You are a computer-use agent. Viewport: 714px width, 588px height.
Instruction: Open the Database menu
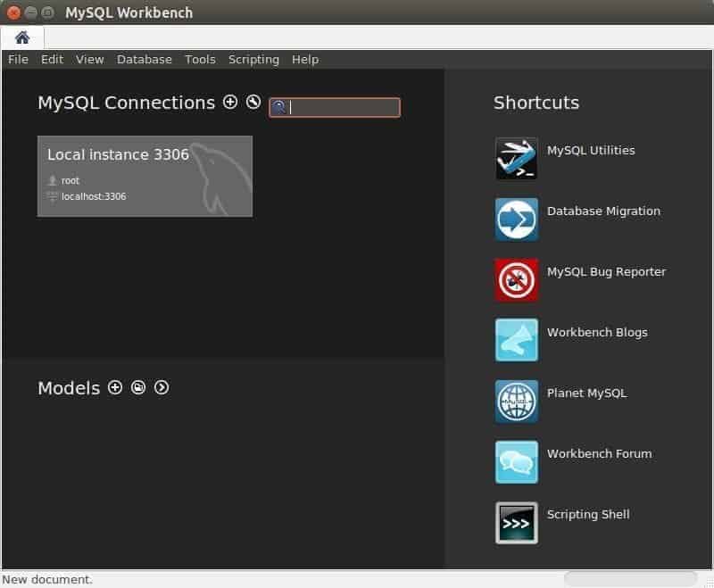[x=145, y=59]
